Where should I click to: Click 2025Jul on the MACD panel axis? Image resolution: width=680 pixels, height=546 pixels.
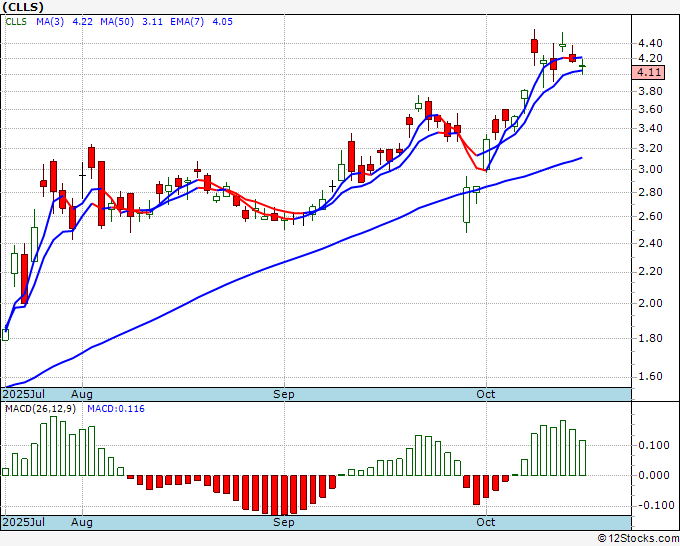coord(24,522)
